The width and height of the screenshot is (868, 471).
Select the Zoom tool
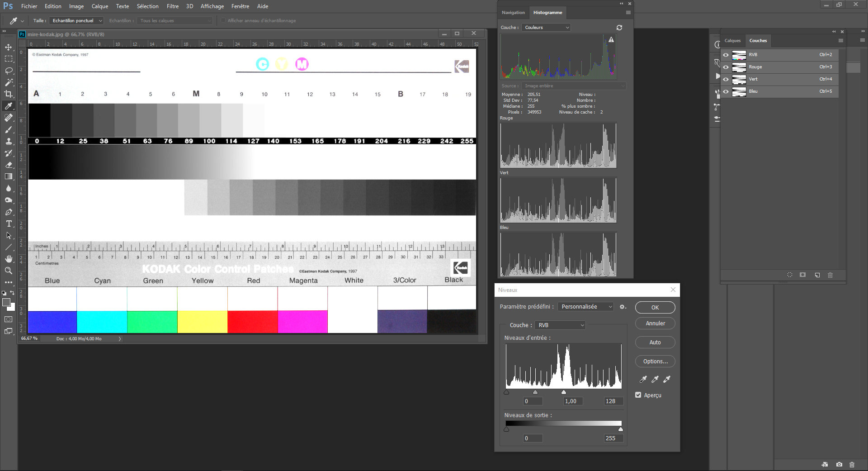coord(9,271)
